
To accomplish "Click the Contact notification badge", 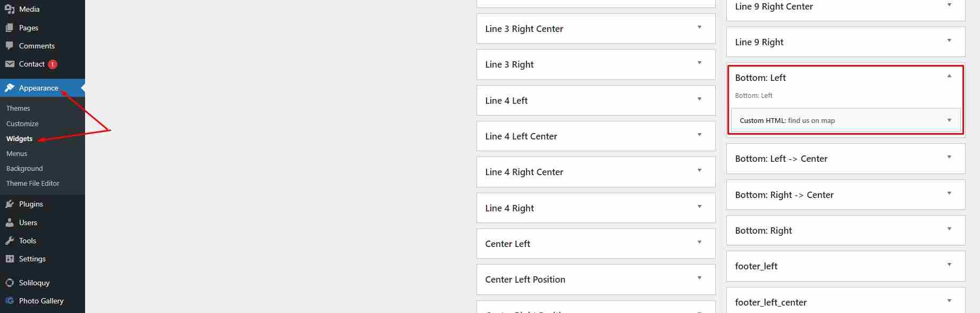I will point(53,64).
